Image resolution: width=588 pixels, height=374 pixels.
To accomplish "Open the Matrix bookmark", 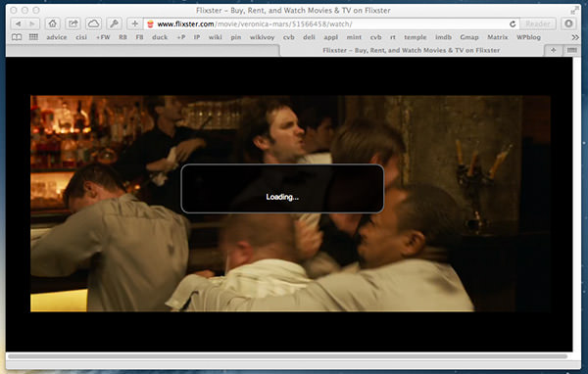I will click(498, 37).
